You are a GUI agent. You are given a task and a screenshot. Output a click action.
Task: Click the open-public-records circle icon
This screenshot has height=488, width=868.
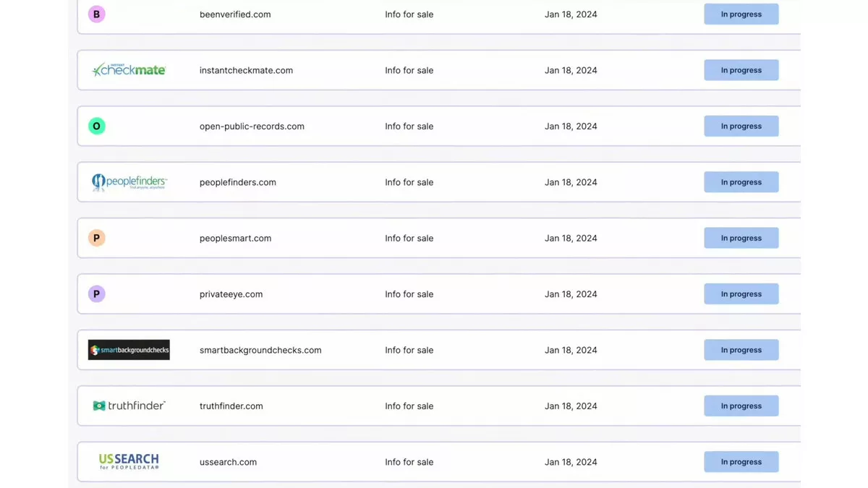pyautogui.click(x=96, y=126)
